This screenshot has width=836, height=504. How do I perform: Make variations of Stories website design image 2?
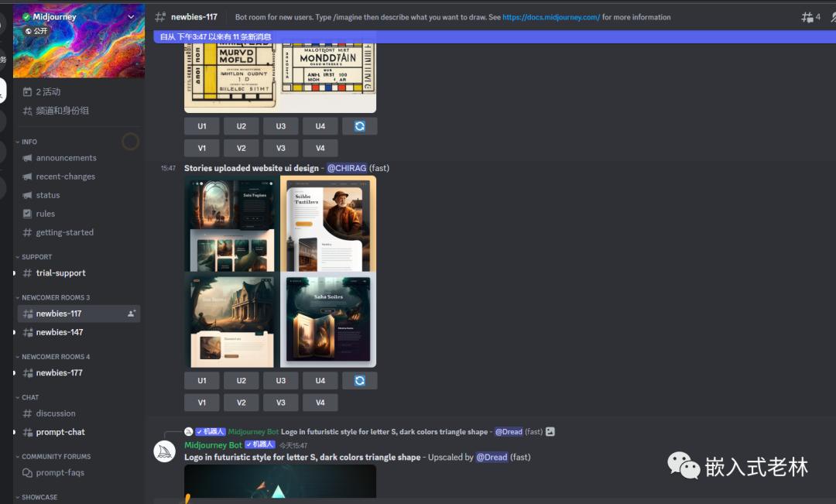pos(241,403)
